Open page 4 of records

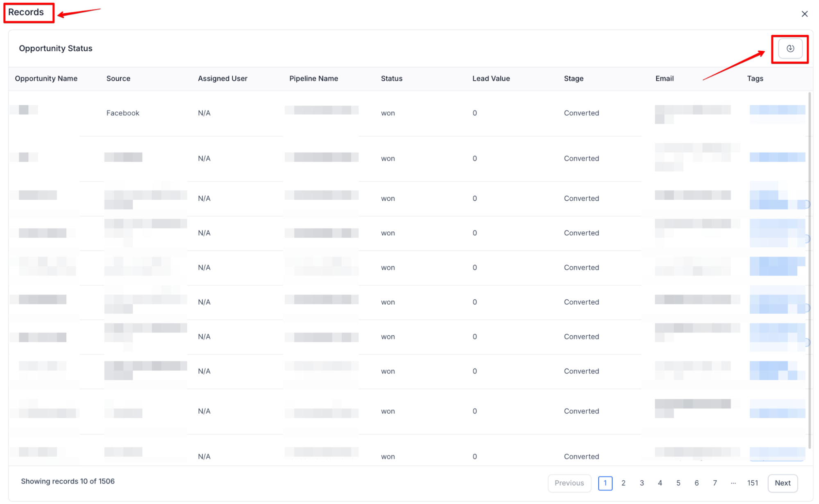tap(660, 483)
